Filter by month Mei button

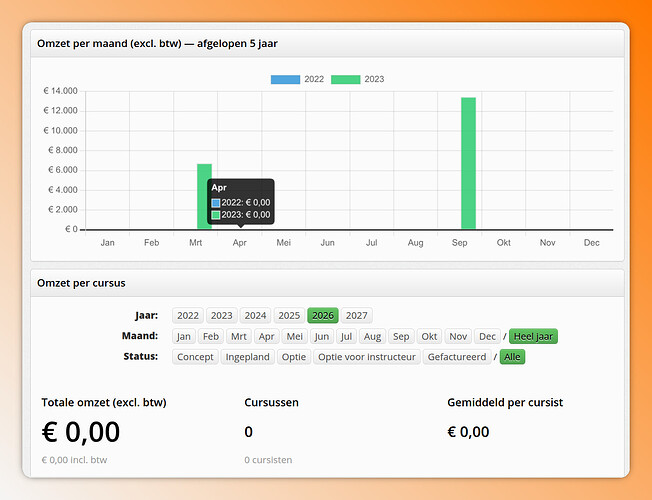click(294, 336)
